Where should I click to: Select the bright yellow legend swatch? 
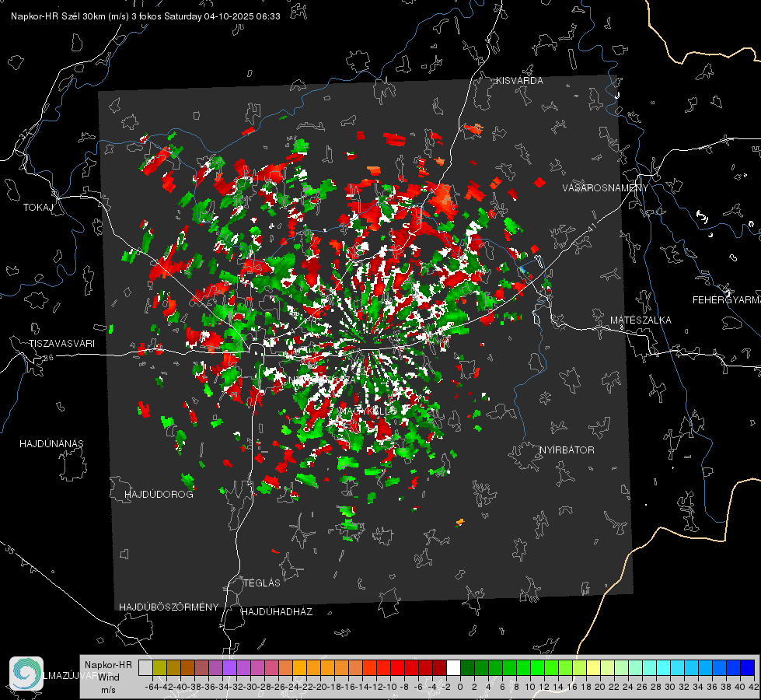593,667
